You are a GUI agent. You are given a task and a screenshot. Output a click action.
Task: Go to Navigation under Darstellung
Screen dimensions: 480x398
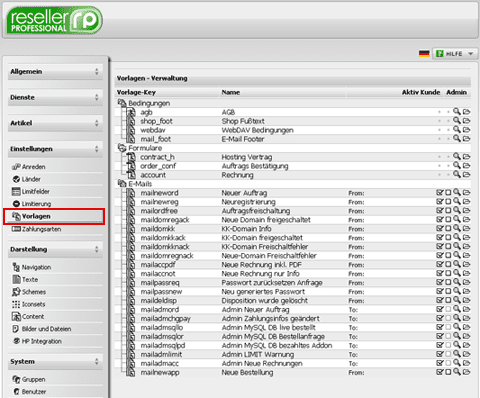[32, 267]
